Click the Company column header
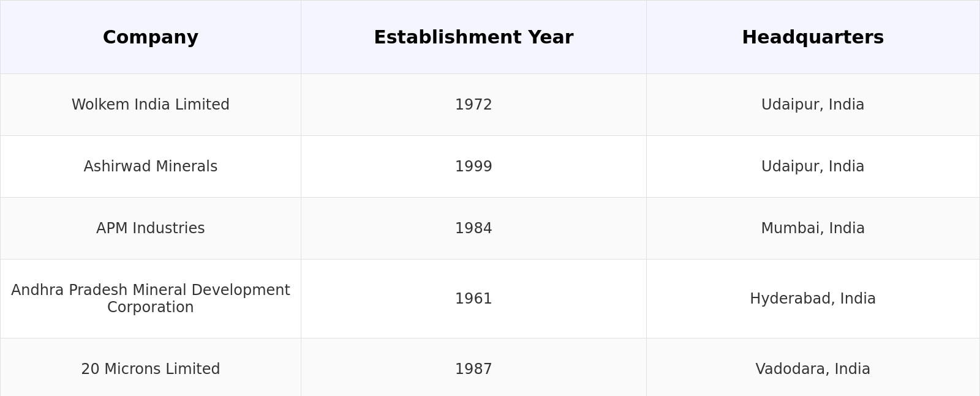The height and width of the screenshot is (396, 980). point(151,37)
